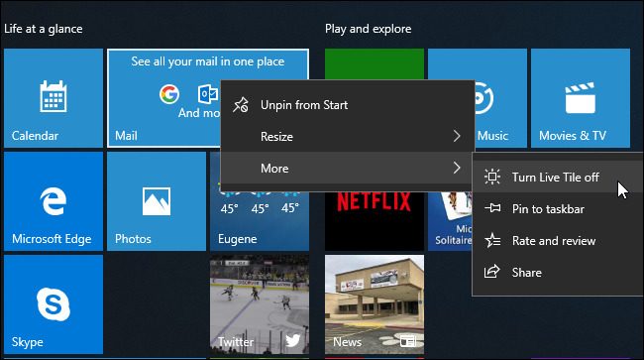
Task: Expand the More submenu arrow
Action: [x=457, y=168]
